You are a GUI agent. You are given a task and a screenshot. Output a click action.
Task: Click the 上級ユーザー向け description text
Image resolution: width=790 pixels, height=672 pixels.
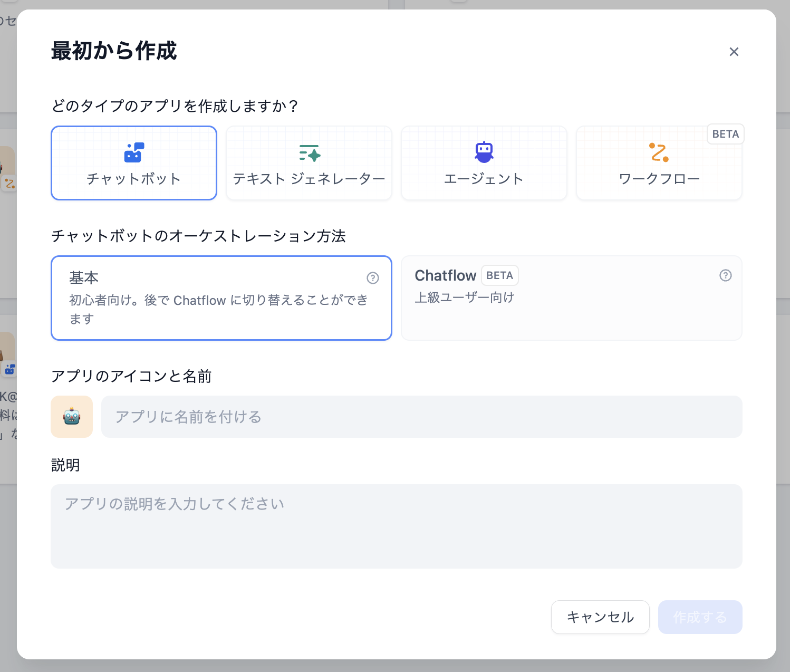pos(465,297)
